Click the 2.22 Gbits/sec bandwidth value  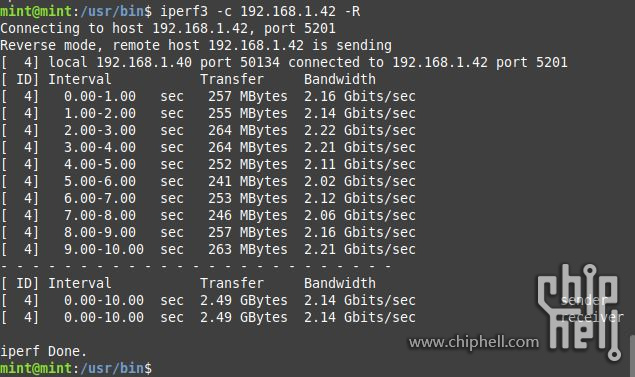[360, 130]
